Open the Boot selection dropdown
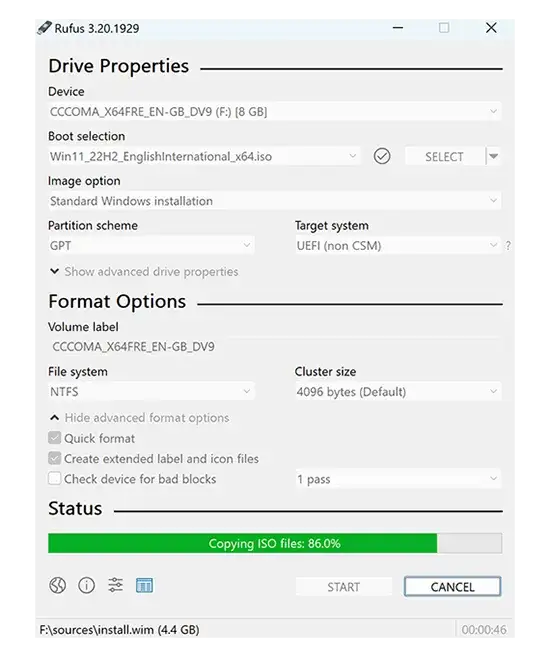The height and width of the screenshot is (657, 550). click(204, 156)
